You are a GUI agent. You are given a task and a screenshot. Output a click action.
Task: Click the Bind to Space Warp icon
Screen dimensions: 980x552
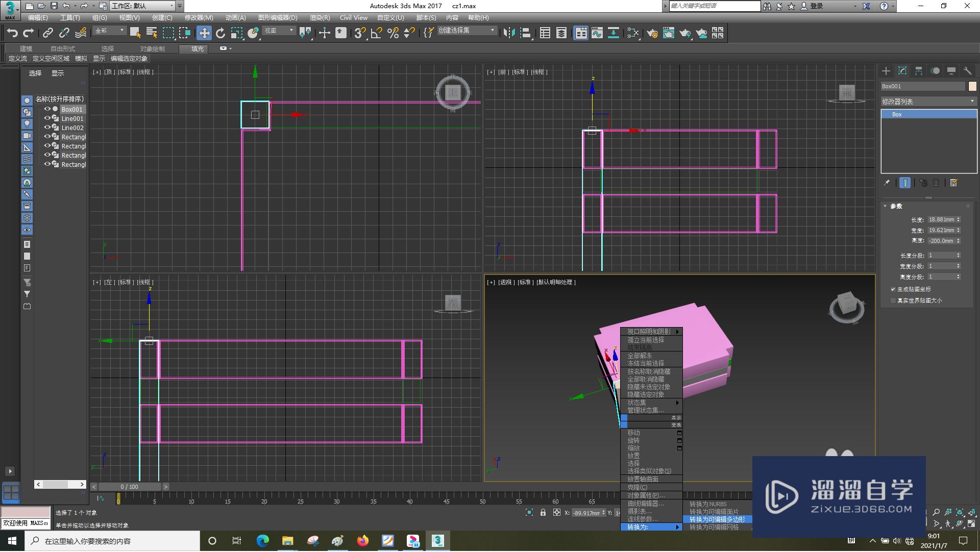81,33
